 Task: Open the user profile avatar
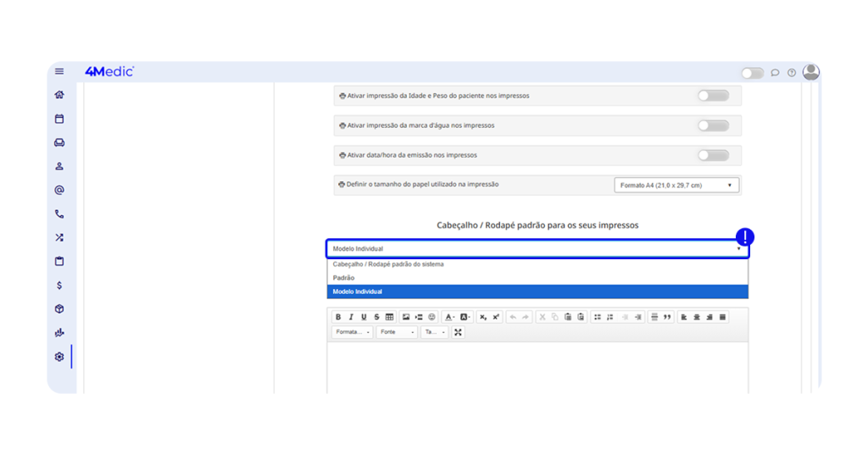pos(810,72)
